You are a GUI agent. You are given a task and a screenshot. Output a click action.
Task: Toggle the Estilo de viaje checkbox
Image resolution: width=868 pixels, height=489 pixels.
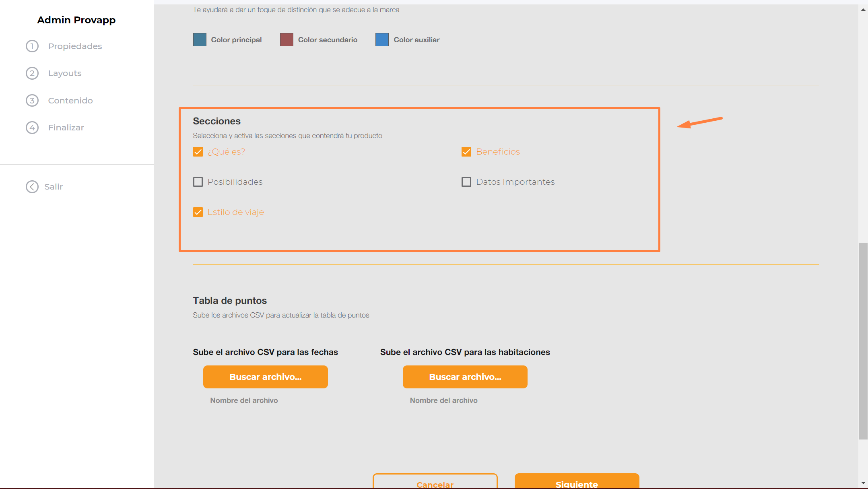[x=198, y=212]
